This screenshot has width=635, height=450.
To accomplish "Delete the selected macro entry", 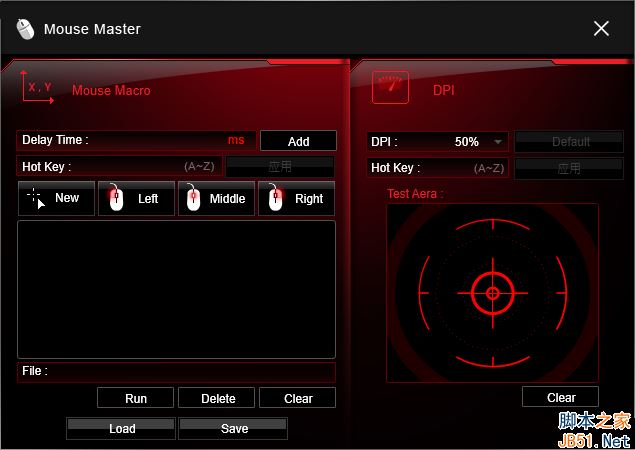I will (x=217, y=398).
